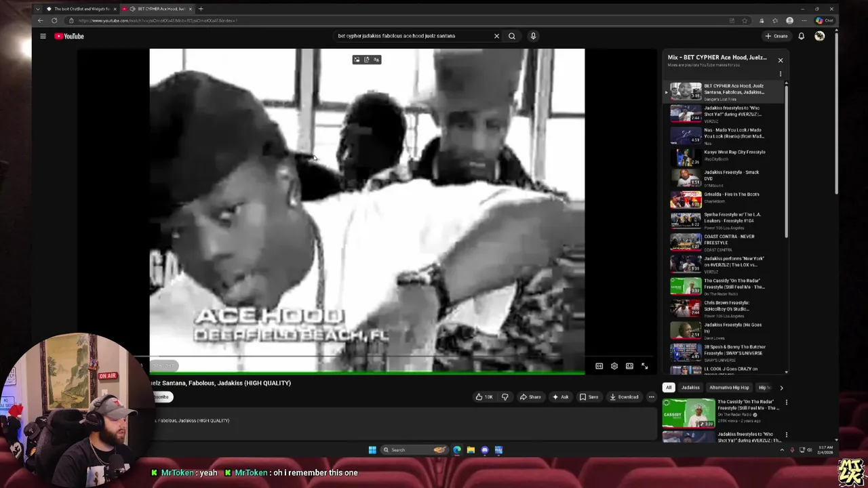Select the 'Alternative Hip Hop' filter chip
Image resolution: width=868 pixels, height=488 pixels.
click(729, 388)
